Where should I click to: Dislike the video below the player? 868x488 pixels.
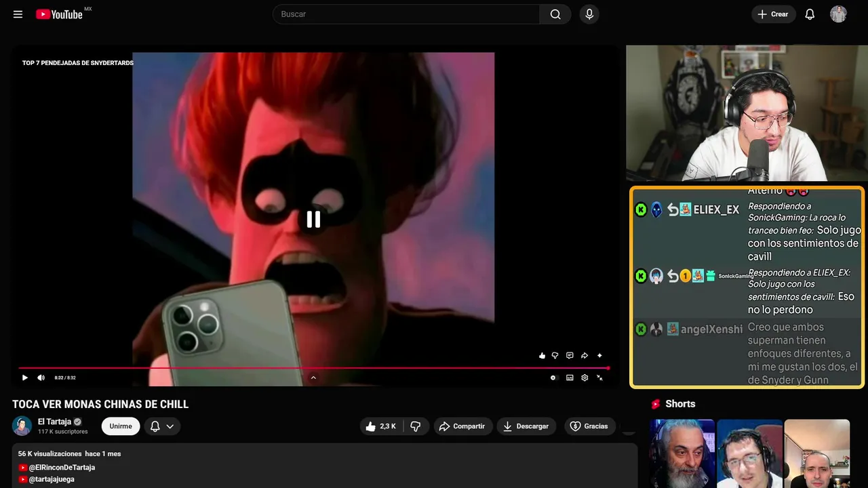tap(416, 426)
